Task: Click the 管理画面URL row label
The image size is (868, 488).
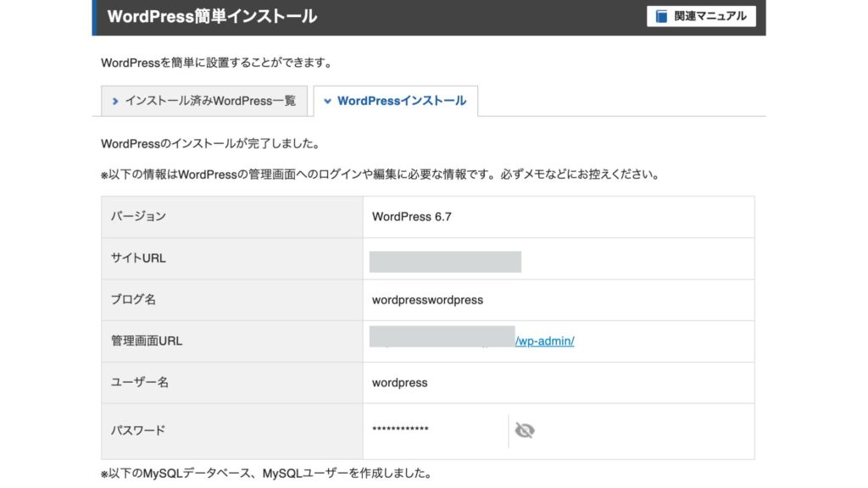Action: pyautogui.click(x=147, y=341)
